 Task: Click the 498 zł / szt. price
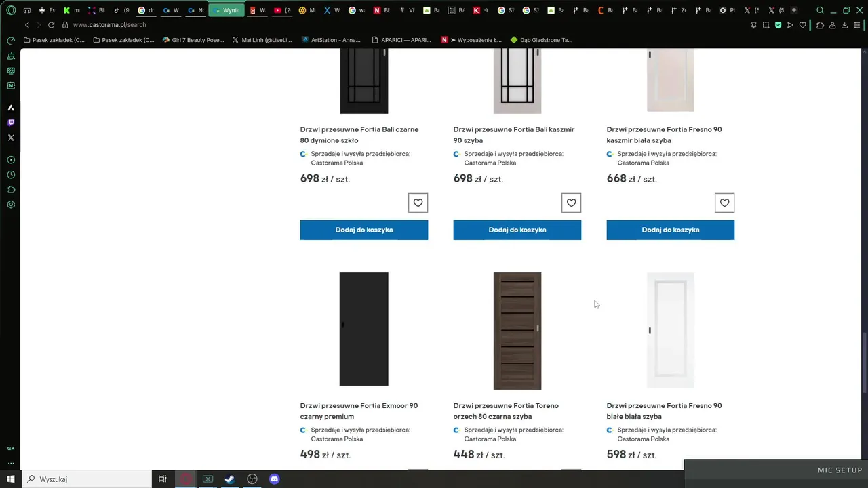[x=326, y=455]
